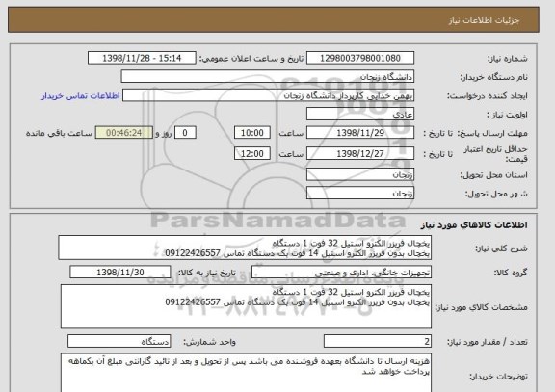Click the goods need date 1398/11/30
This screenshot has height=392, width=555.
(x=120, y=272)
